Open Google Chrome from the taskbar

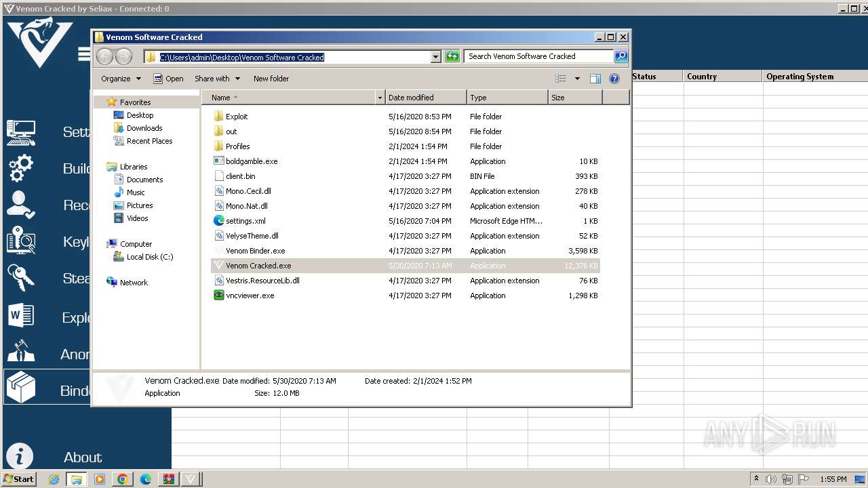click(122, 479)
